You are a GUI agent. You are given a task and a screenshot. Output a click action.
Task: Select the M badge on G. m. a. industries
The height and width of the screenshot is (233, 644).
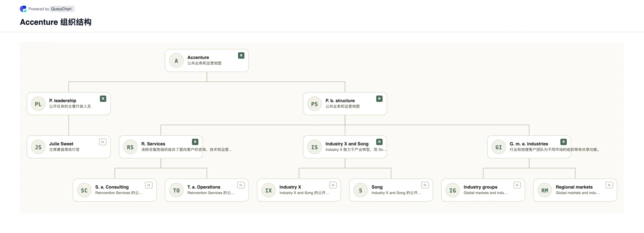click(564, 142)
